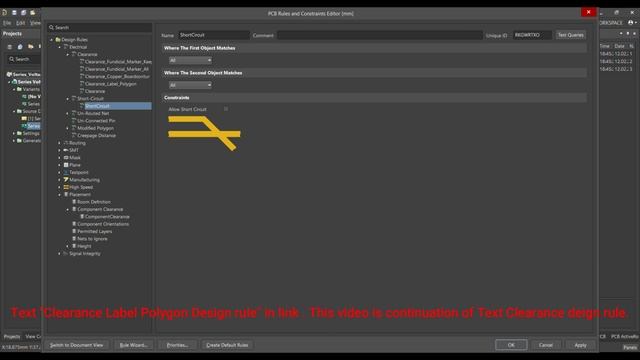Toggle the Allow Short Circuit checkbox
This screenshot has width=640, height=360.
tap(226, 109)
